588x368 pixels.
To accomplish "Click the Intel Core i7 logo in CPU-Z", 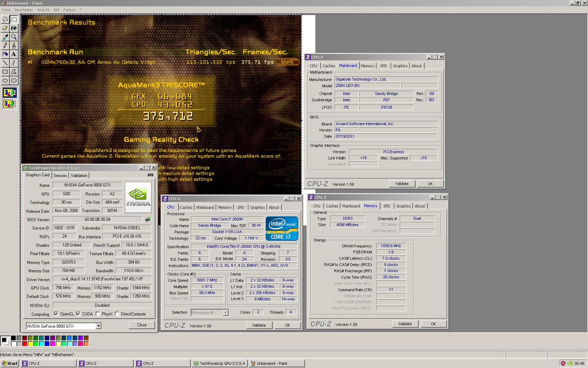I will [x=282, y=228].
